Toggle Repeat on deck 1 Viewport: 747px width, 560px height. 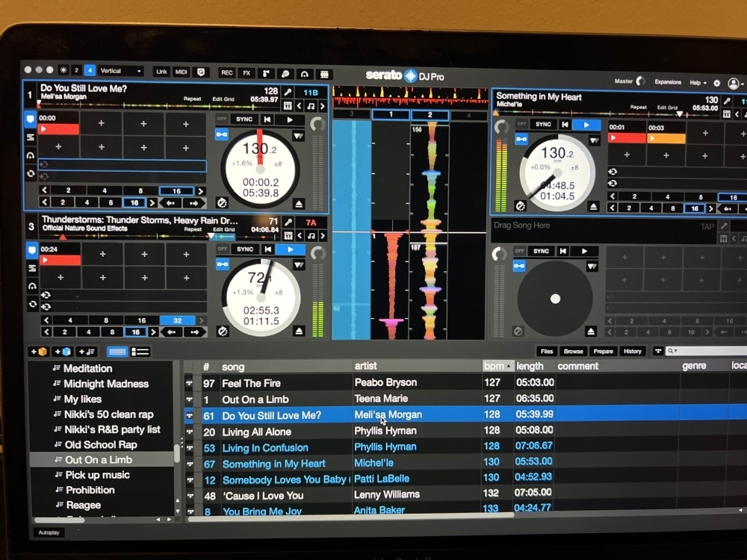point(192,99)
